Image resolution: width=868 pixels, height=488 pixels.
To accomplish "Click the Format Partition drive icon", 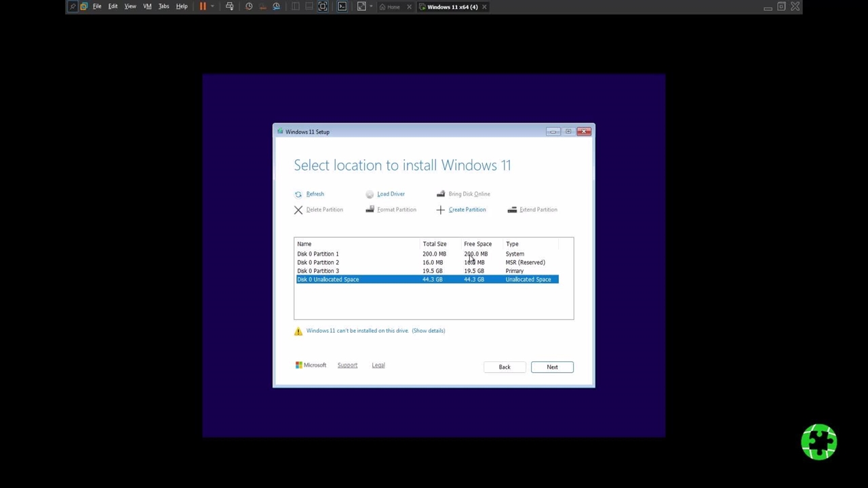I will pyautogui.click(x=370, y=209).
